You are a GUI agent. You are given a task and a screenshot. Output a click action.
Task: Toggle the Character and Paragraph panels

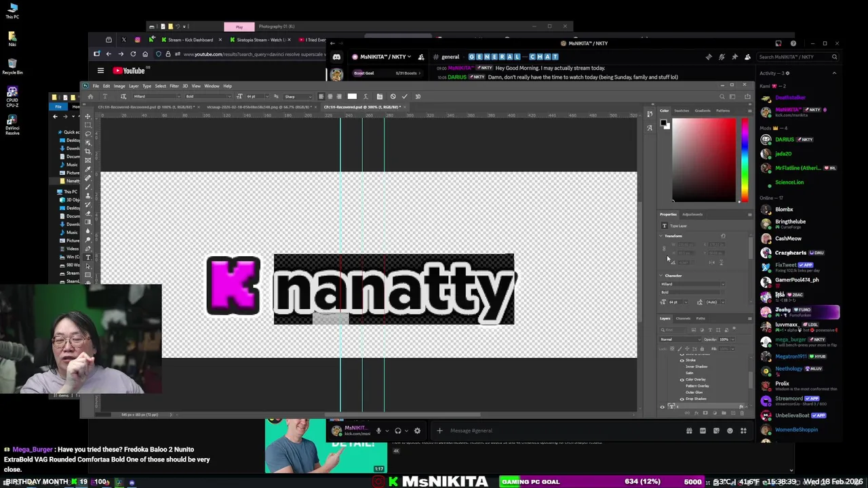point(379,96)
